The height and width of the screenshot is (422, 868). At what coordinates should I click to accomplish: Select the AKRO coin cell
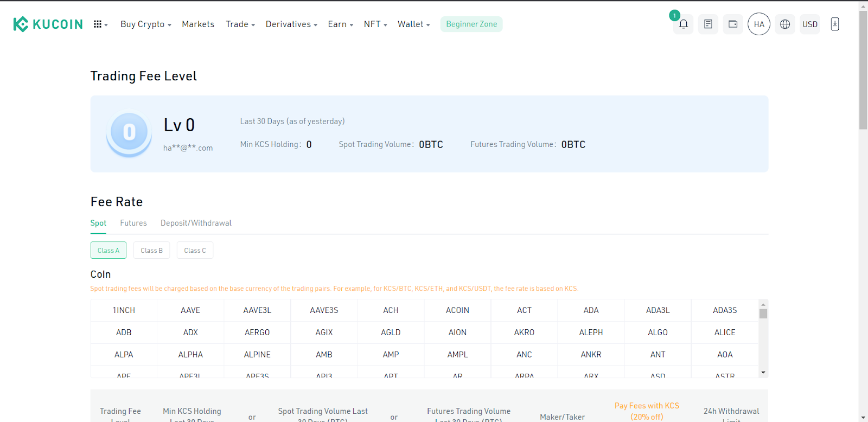coord(524,333)
